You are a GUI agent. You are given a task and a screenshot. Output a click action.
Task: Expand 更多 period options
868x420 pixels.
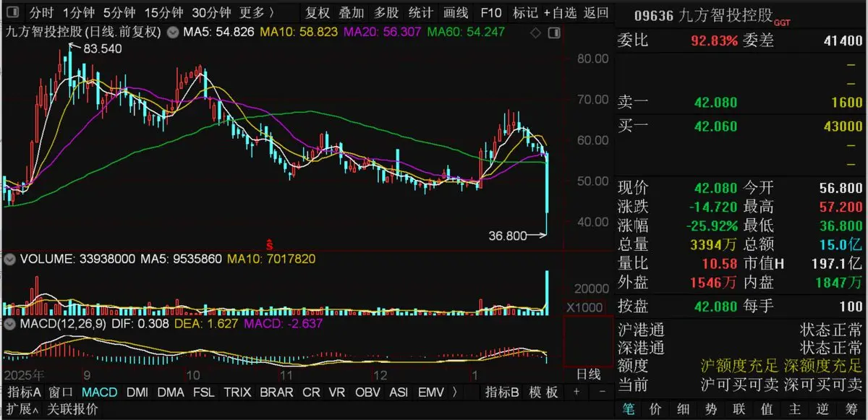pyautogui.click(x=258, y=13)
